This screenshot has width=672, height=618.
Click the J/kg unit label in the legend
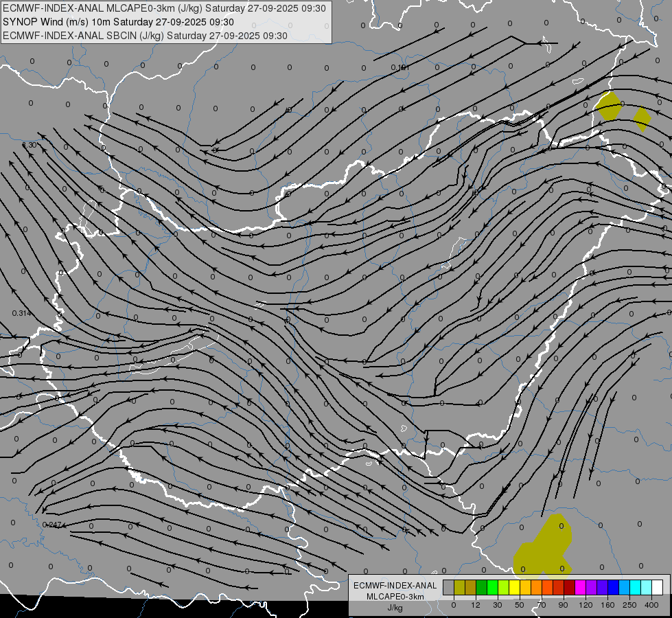pos(395,608)
